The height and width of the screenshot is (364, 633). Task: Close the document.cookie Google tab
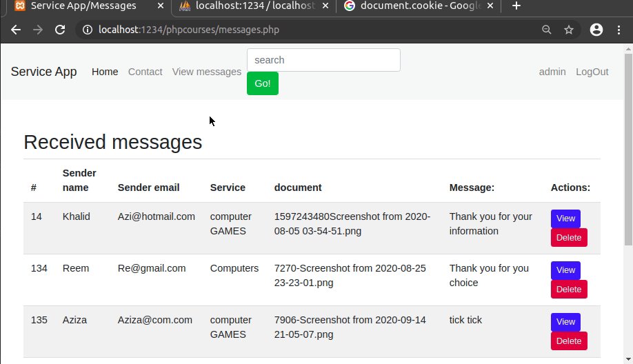click(x=490, y=6)
